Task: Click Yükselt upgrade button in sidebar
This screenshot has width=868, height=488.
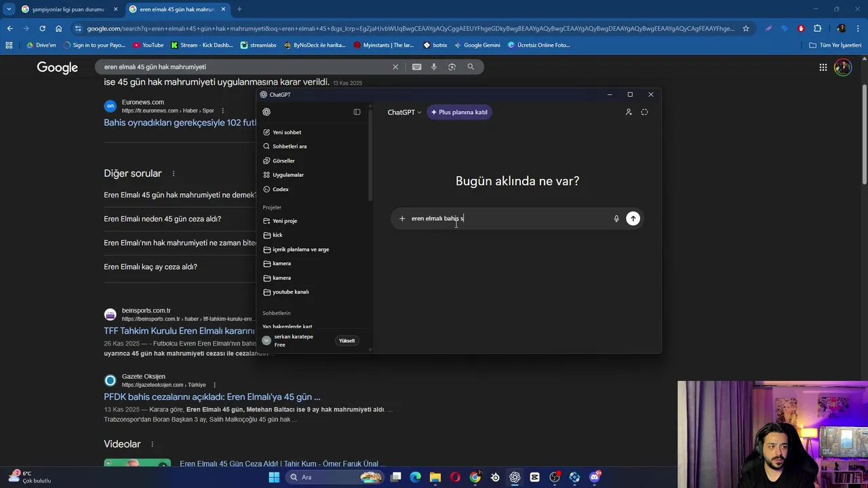Action: 347,341
